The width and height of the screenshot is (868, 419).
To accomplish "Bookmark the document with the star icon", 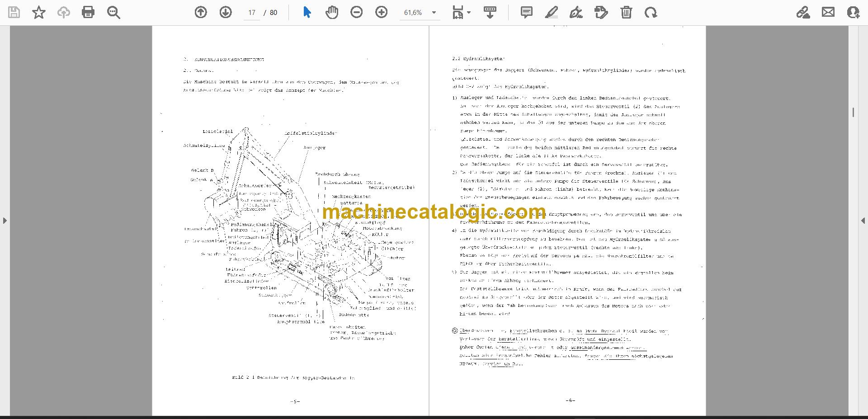I will pyautogui.click(x=39, y=12).
